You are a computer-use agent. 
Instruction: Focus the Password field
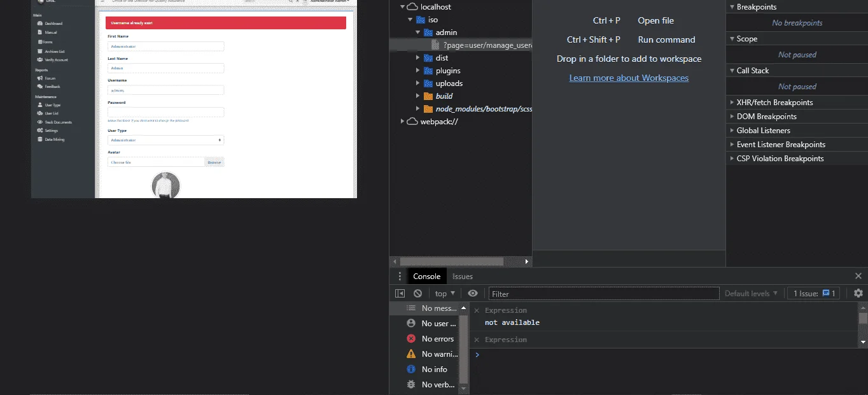click(x=165, y=112)
